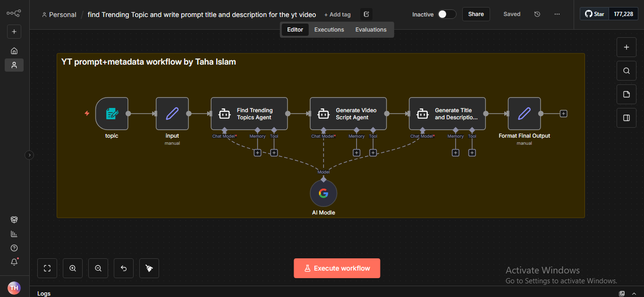Click the Execute workflow button
644x297 pixels.
[337, 268]
